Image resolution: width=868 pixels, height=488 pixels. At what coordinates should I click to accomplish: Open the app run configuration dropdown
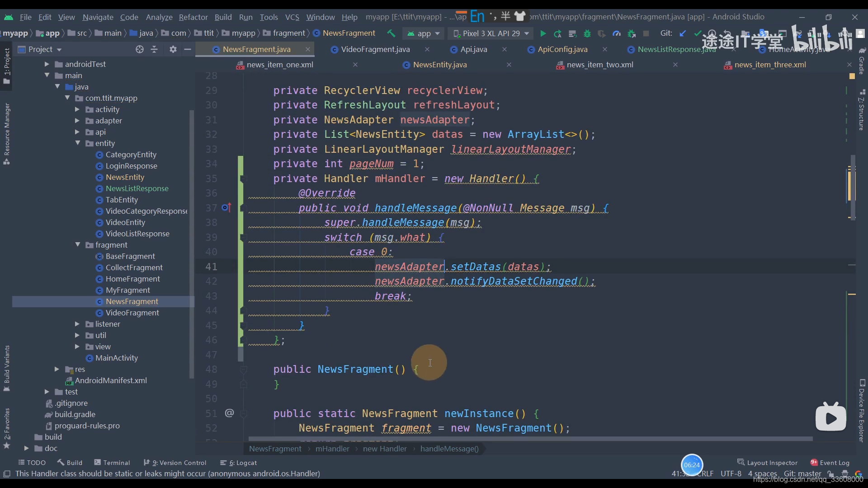[x=424, y=33]
